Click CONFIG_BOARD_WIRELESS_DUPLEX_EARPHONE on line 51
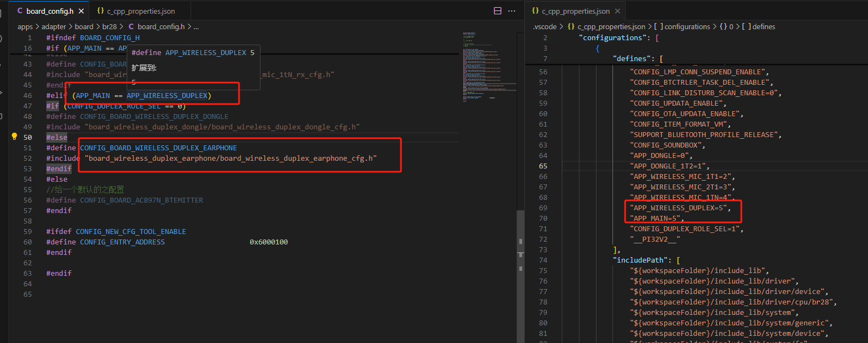 tap(159, 148)
